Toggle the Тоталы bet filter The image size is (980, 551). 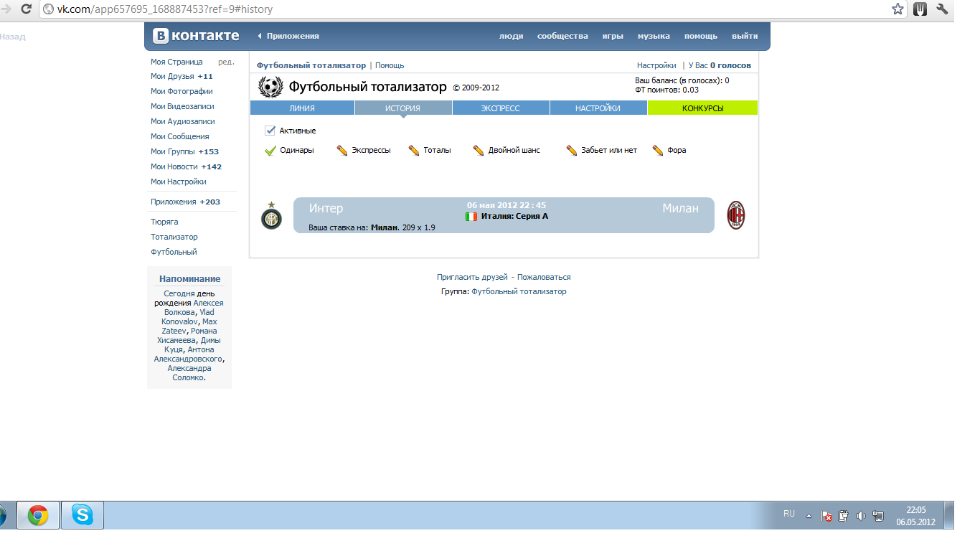pyautogui.click(x=430, y=151)
